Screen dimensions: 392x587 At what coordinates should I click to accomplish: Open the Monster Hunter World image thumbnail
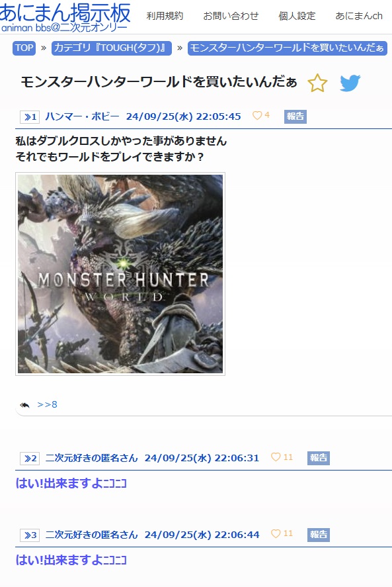click(x=120, y=274)
